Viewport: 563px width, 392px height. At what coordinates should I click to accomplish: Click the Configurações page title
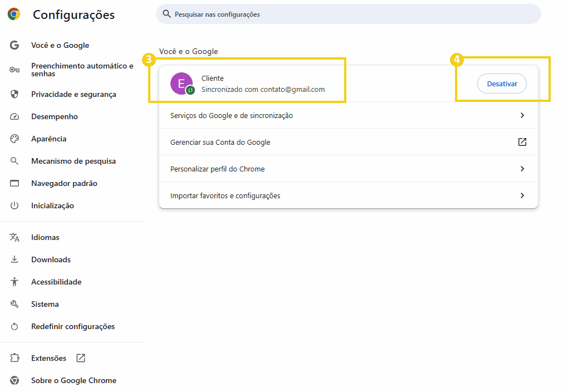point(74,14)
